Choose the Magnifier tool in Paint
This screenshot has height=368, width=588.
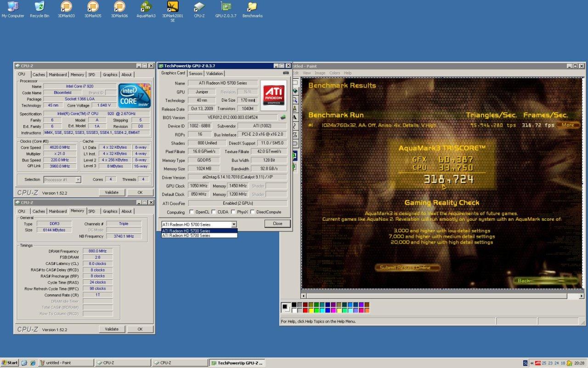point(296,99)
